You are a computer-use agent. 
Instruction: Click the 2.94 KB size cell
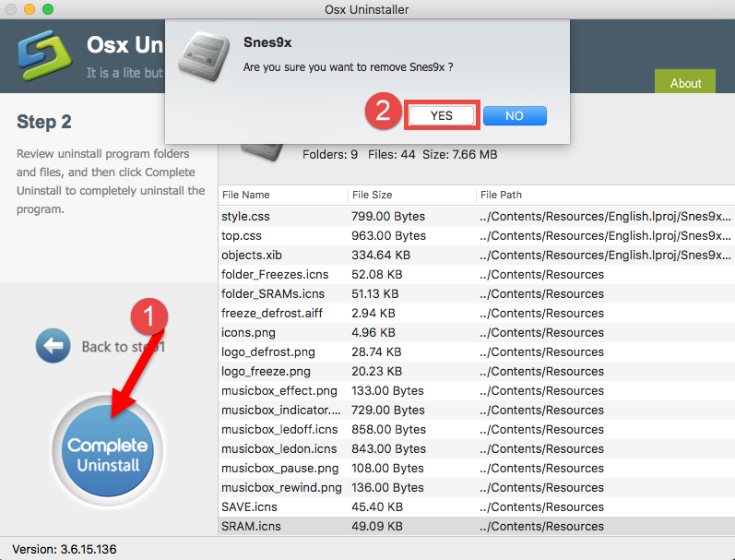point(373,313)
